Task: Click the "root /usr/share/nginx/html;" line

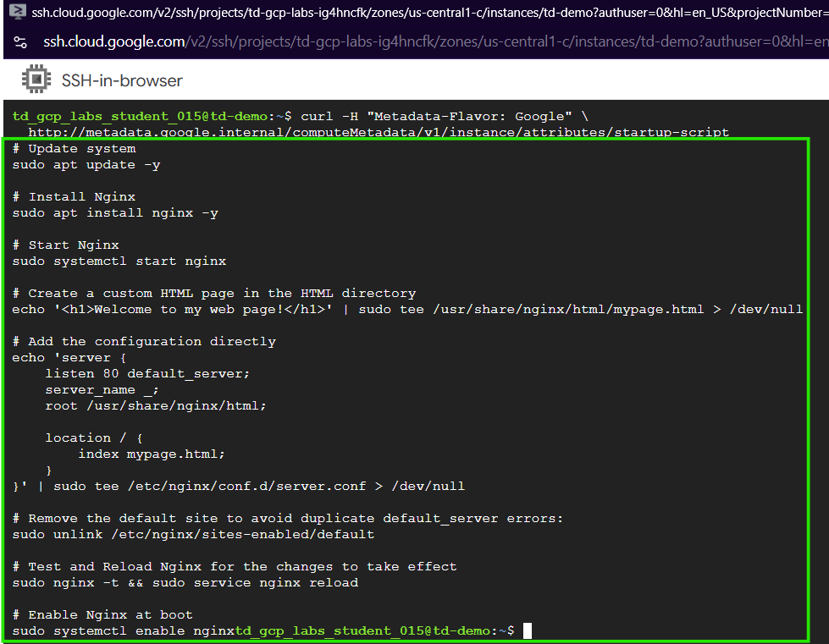Action: [x=156, y=405]
